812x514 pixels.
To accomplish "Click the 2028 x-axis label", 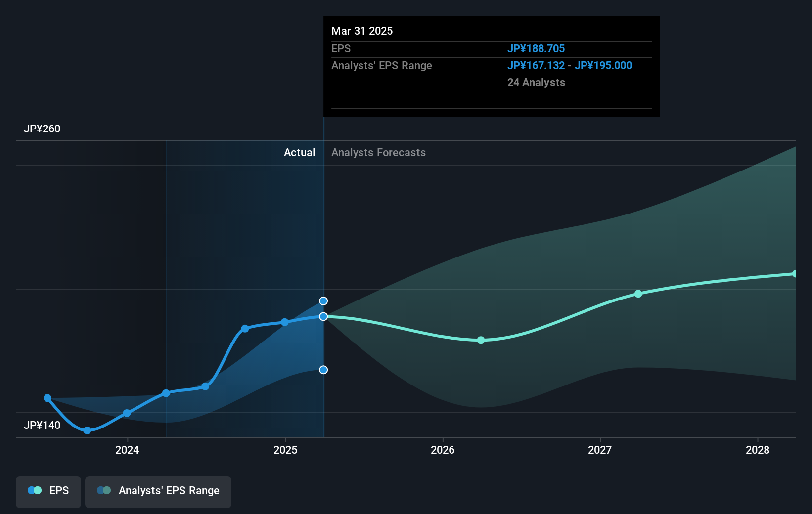I will pyautogui.click(x=758, y=450).
